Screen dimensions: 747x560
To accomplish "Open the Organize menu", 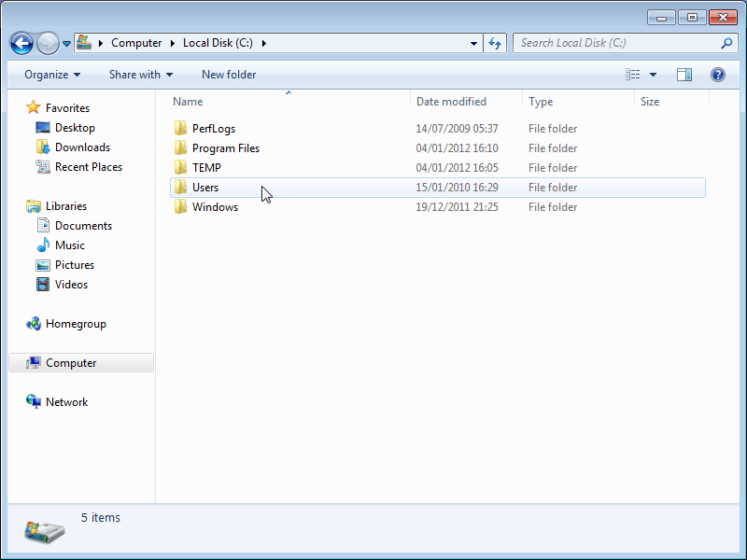I will (x=52, y=75).
